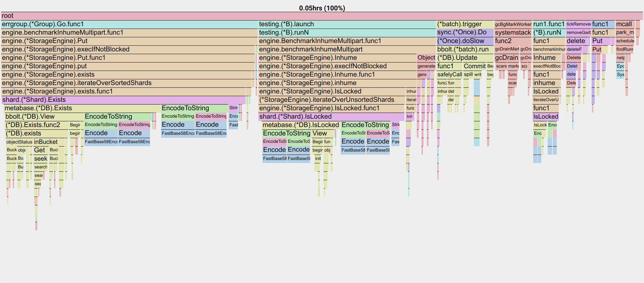Image resolution: width=644 pixels, height=283 pixels.
Task: Select the findRunn frame
Action: click(x=625, y=49)
